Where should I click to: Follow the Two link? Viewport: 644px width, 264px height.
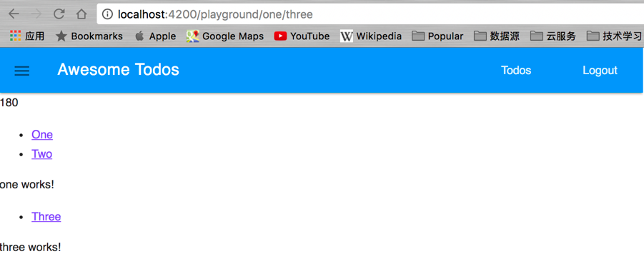tap(42, 154)
